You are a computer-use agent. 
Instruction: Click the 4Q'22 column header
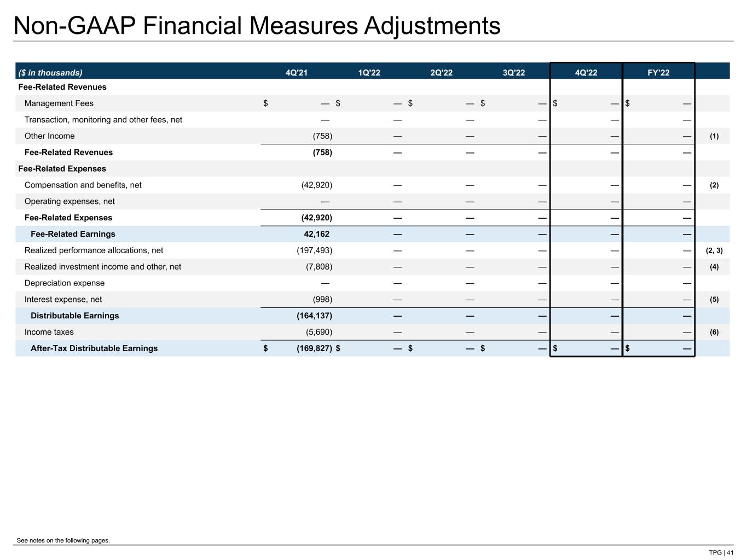(586, 73)
